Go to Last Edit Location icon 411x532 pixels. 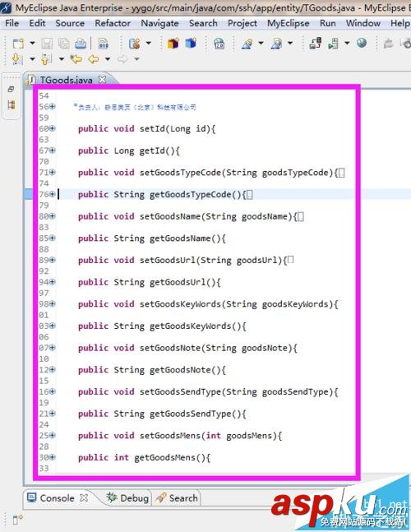pyautogui.click(x=76, y=59)
